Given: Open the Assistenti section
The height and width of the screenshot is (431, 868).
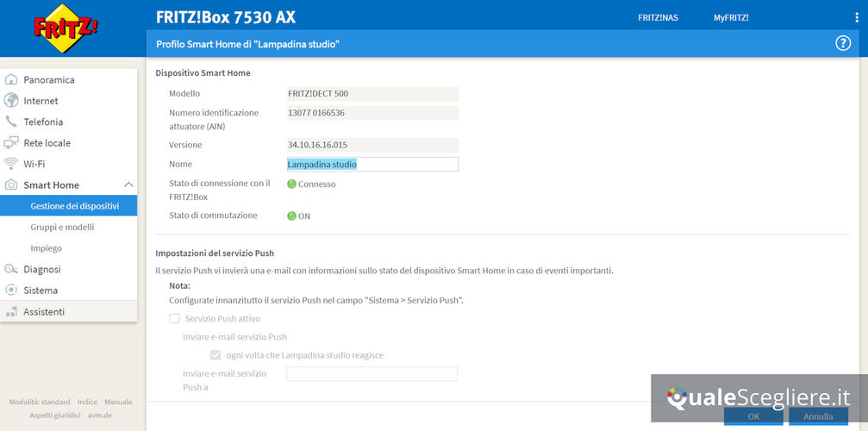Looking at the screenshot, I should pyautogui.click(x=44, y=311).
